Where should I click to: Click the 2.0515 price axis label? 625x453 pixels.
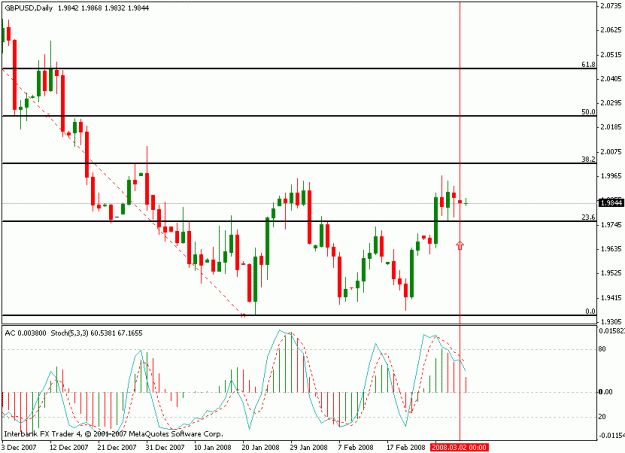point(611,55)
